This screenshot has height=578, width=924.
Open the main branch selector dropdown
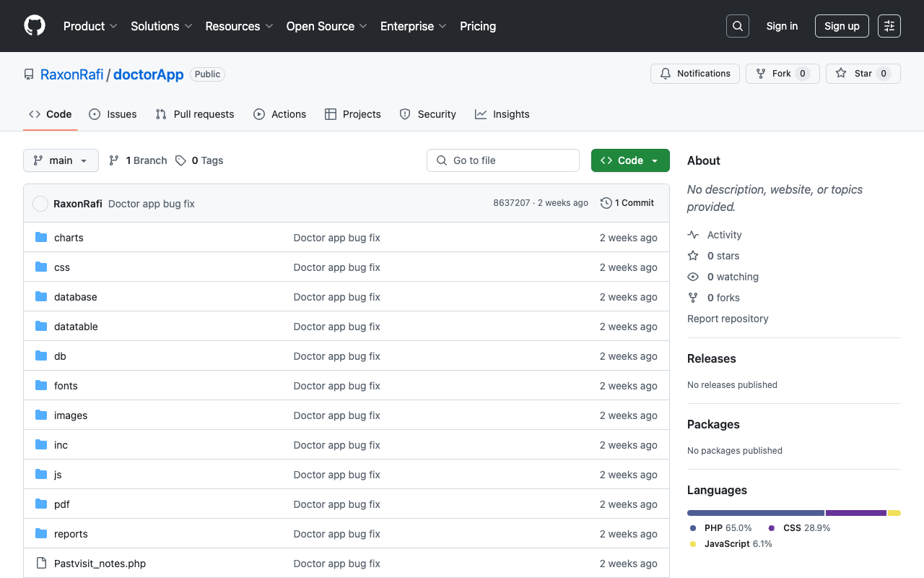(x=61, y=160)
